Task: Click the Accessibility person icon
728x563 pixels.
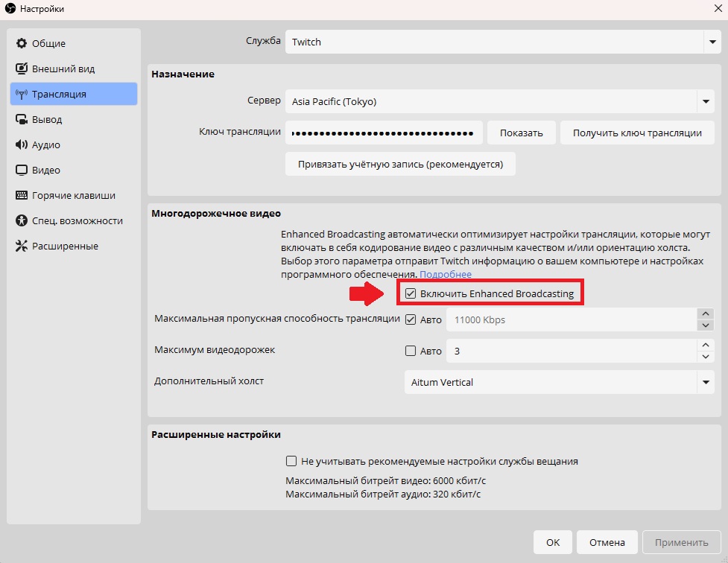Action: 22,220
